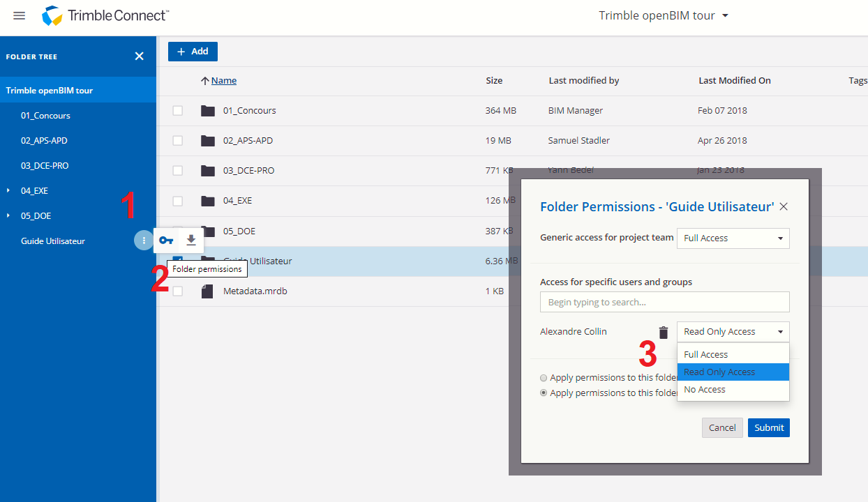Click the key-shaped Folder permissions icon
Viewport: 868px width, 502px height.
tap(166, 239)
